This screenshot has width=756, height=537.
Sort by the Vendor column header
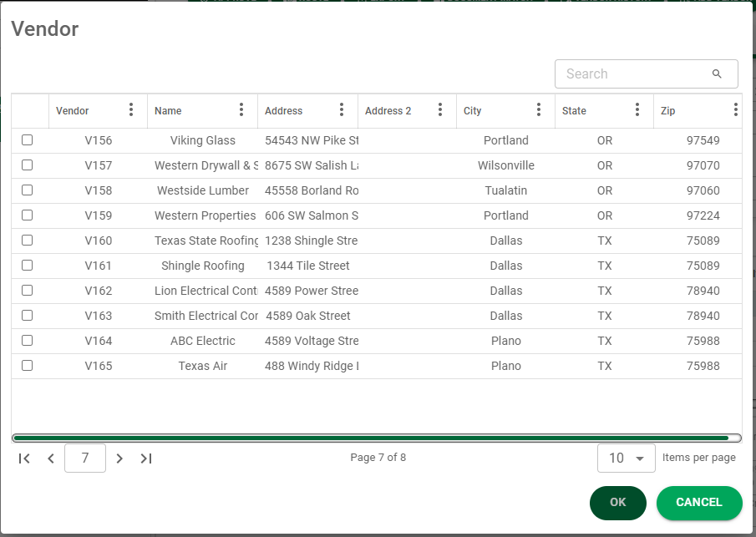[x=73, y=111]
